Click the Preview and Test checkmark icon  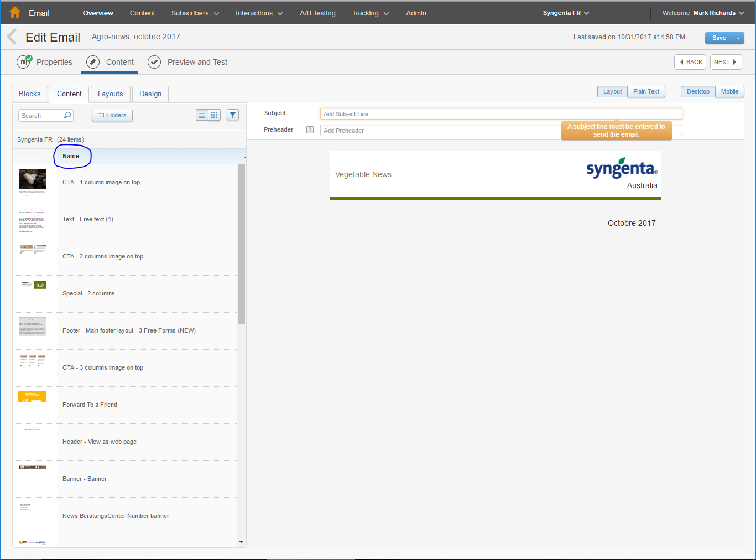(x=154, y=62)
